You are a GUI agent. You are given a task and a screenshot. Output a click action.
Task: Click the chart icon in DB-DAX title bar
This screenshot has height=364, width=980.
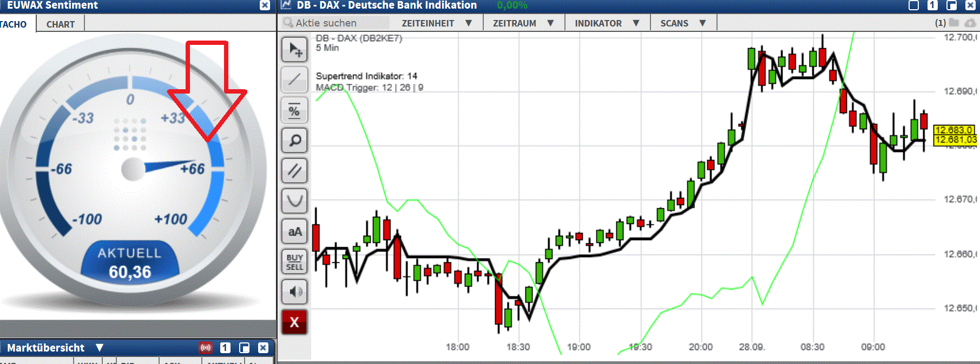286,5
